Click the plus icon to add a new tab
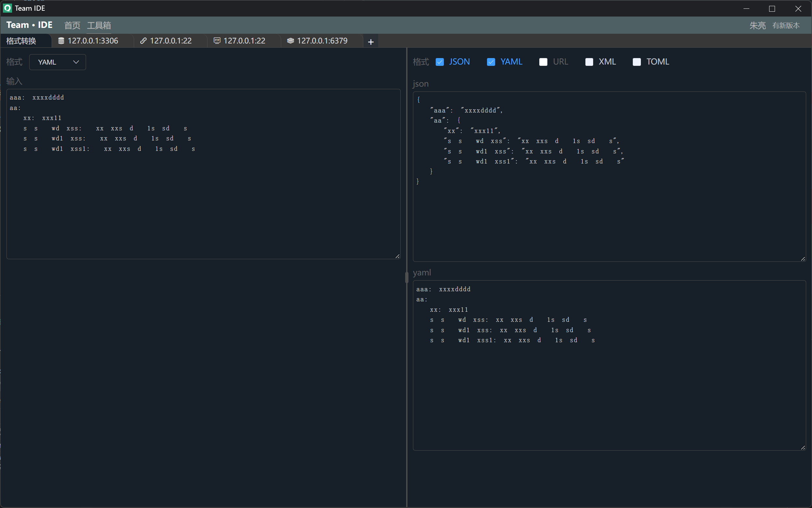Viewport: 812px width, 508px height. pyautogui.click(x=370, y=41)
